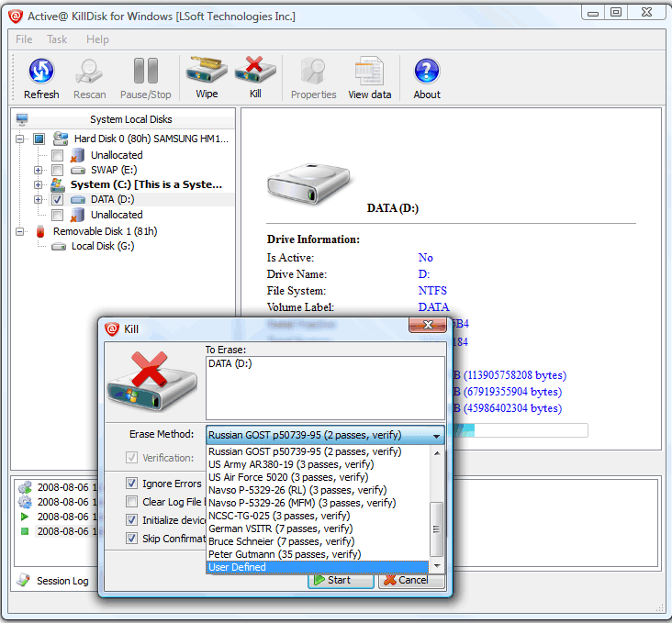Uncheck the DATA (D:) checkbox
The image size is (672, 623).
57,199
